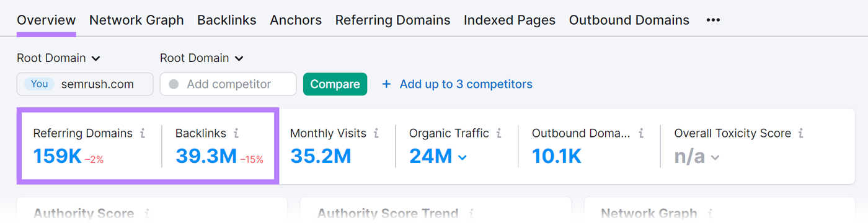Click the Referring Domains metric label
868x223 pixels.
point(83,133)
